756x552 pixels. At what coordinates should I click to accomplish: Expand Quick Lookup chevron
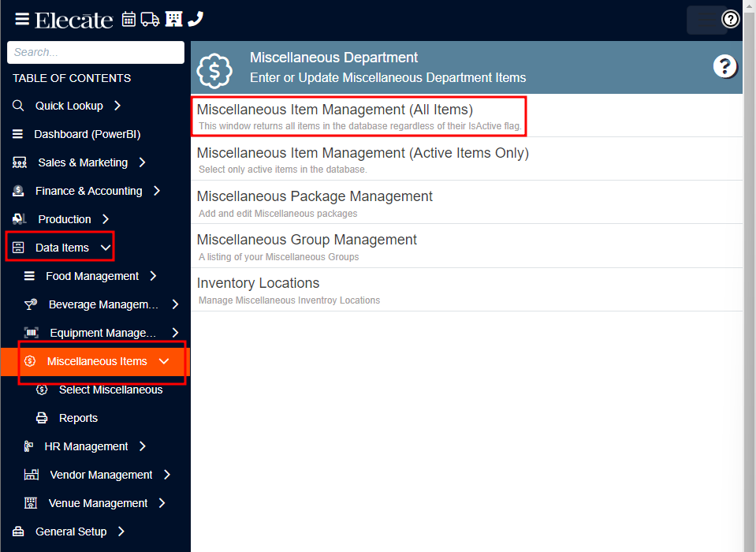coord(117,106)
